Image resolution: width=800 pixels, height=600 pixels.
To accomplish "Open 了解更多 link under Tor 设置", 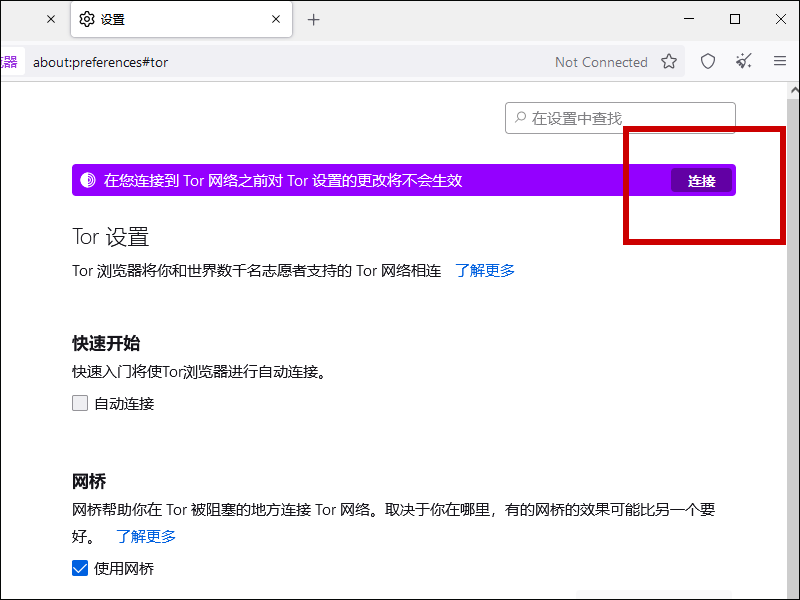I will (x=485, y=270).
